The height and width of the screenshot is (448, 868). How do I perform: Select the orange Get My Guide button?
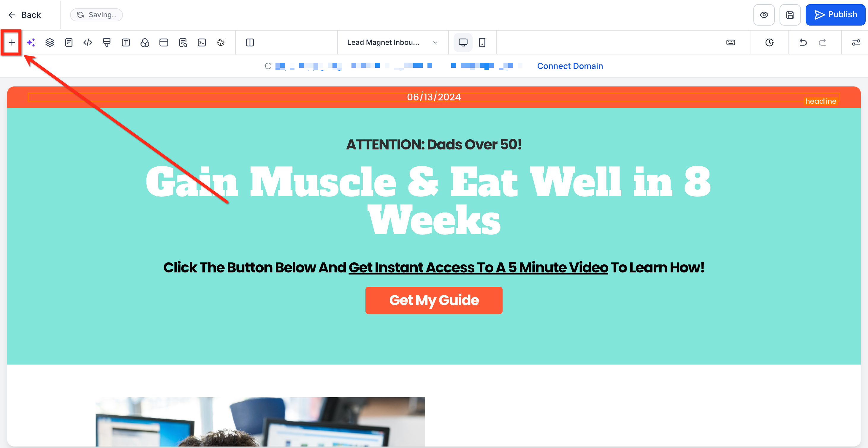[x=434, y=300]
